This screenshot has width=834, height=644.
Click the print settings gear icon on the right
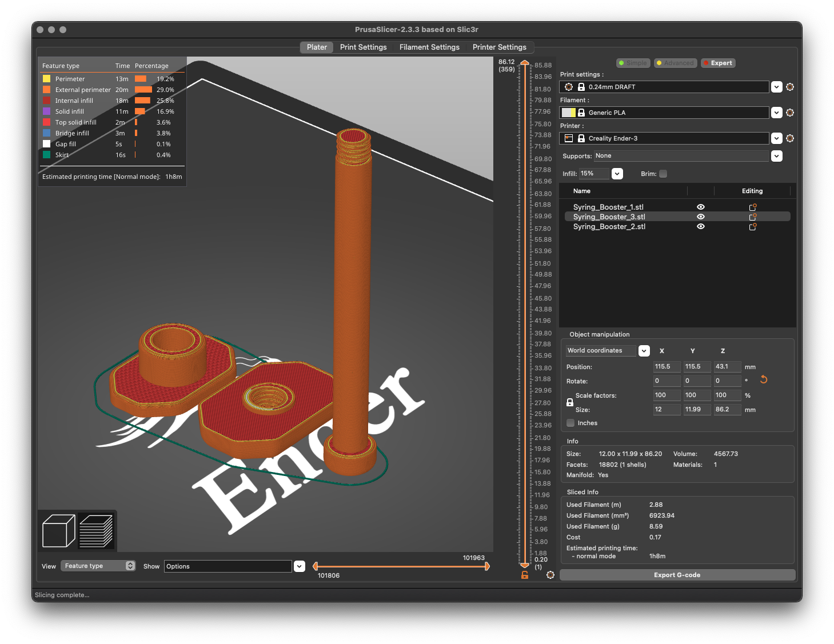click(x=790, y=87)
